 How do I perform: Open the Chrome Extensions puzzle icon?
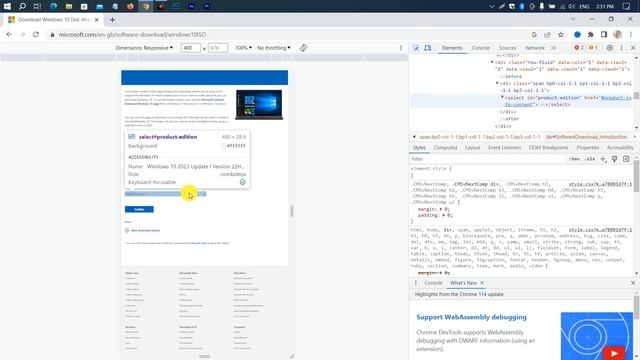tap(591, 35)
